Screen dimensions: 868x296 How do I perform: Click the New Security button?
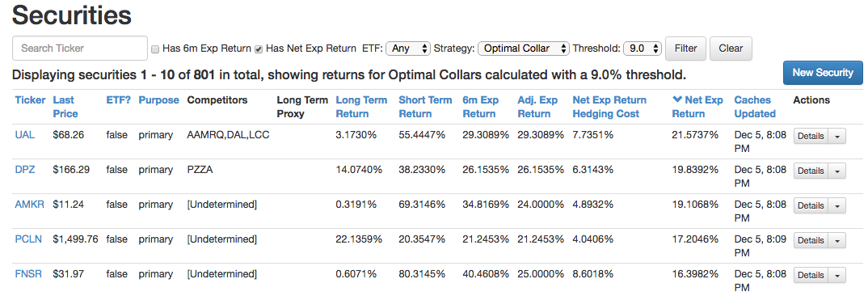(x=823, y=73)
